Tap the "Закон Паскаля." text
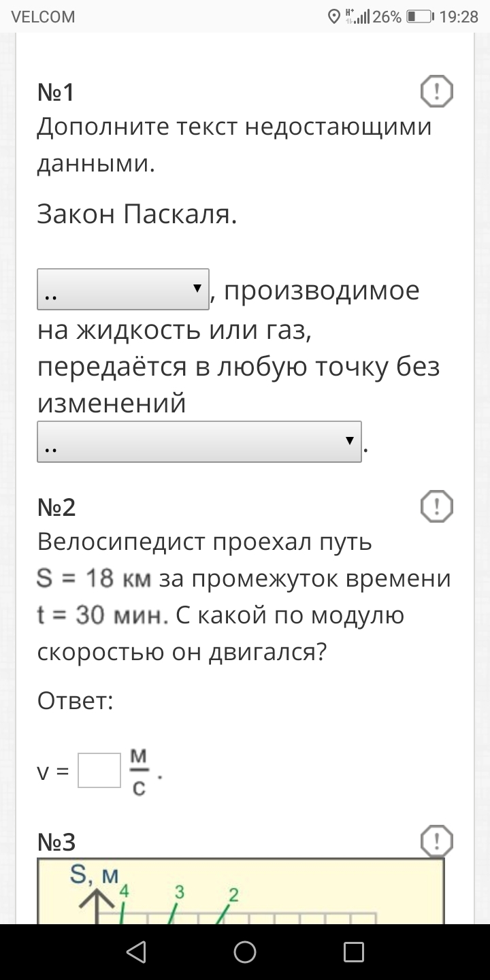The image size is (490, 980). tap(137, 215)
